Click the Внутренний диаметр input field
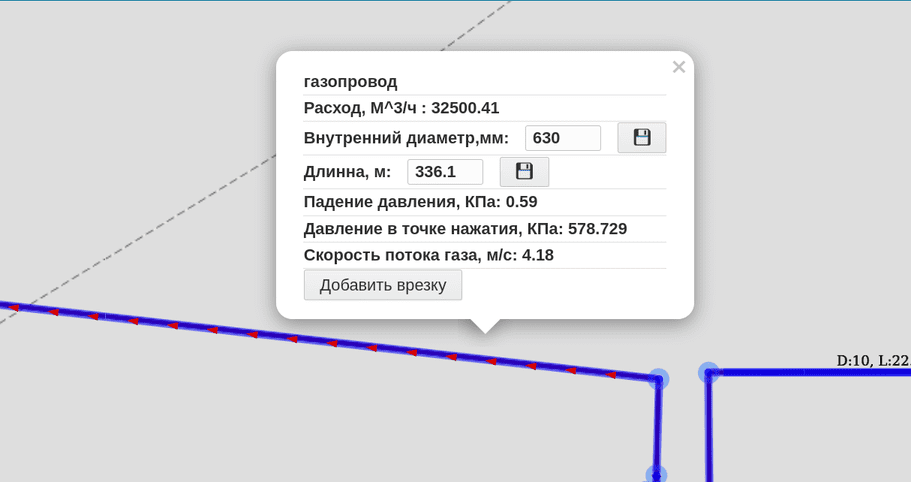The height and width of the screenshot is (482, 911). pos(563,138)
